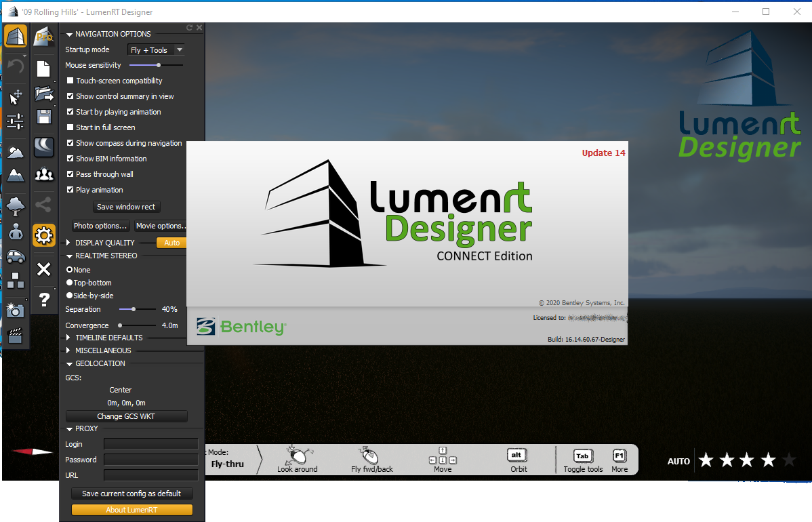The height and width of the screenshot is (522, 812).
Task: Create a new scene with blank page icon
Action: (44, 69)
